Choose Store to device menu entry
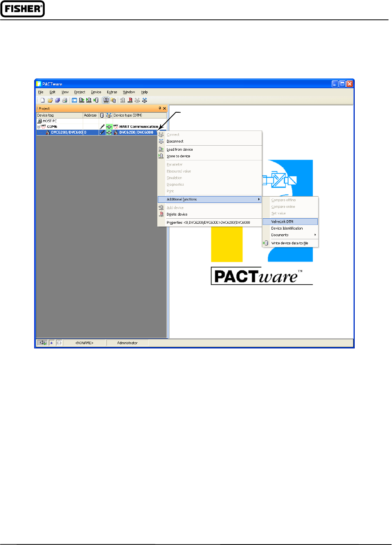Viewport: 392px width, 545px height. point(210,156)
